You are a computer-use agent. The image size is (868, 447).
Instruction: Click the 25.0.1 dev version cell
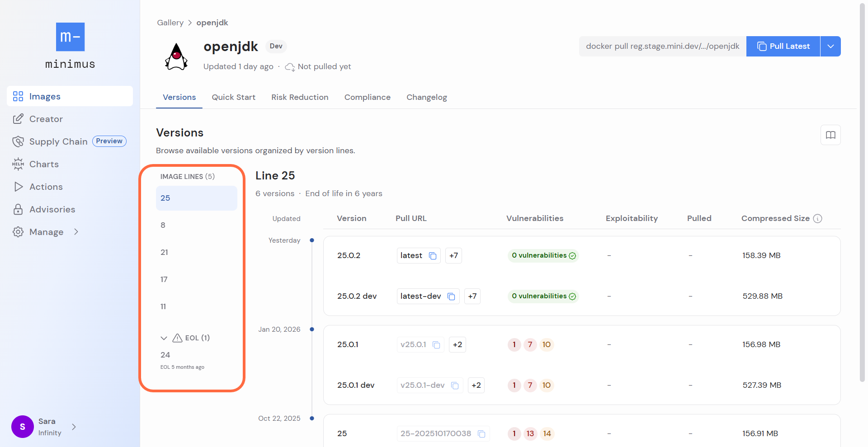click(x=356, y=385)
